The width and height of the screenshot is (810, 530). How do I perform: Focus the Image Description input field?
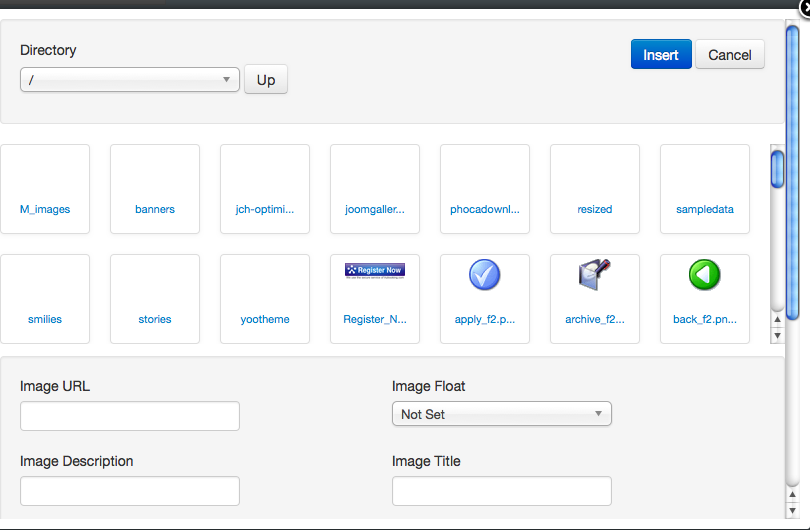click(x=130, y=491)
